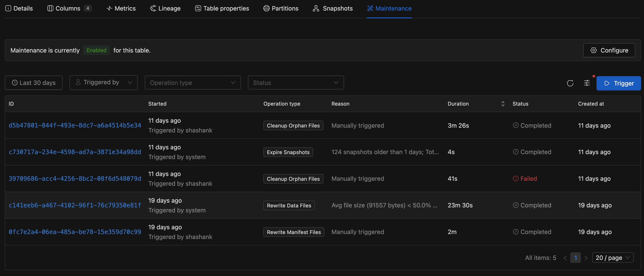Click the Failed status icon
Image resolution: width=644 pixels, height=276 pixels.
tap(515, 178)
